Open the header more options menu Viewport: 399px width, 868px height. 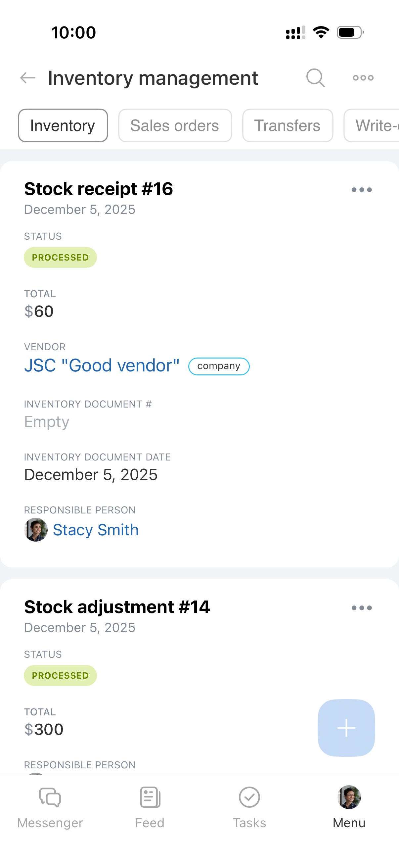point(363,78)
